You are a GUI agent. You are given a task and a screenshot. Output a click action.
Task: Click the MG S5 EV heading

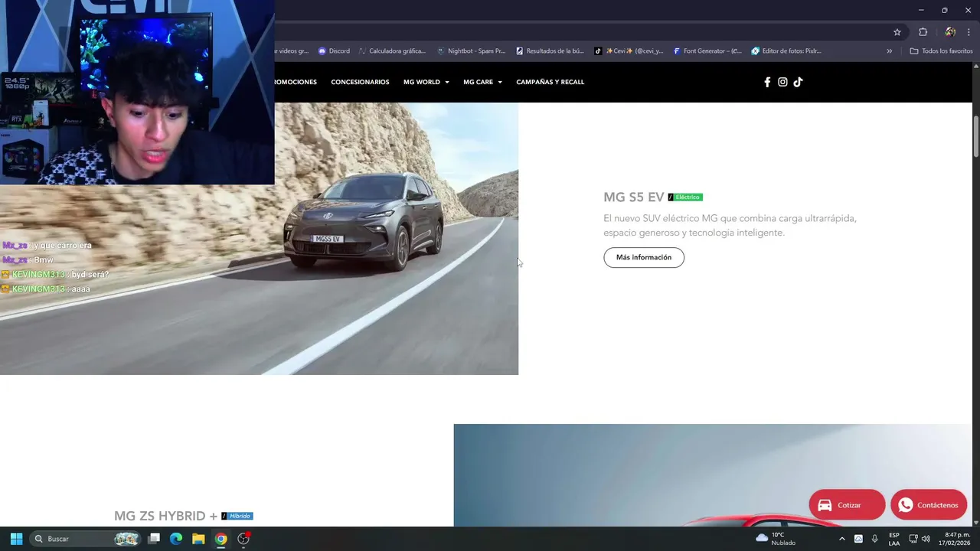click(x=633, y=197)
